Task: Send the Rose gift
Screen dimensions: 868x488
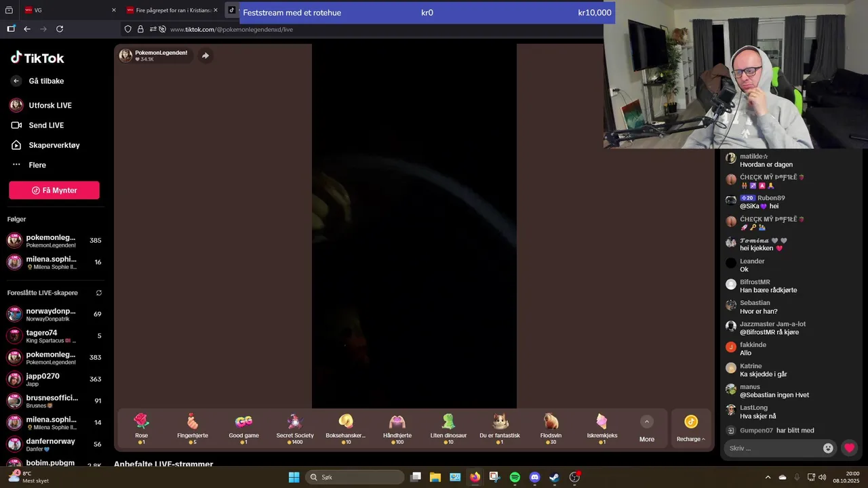Action: [x=141, y=428]
